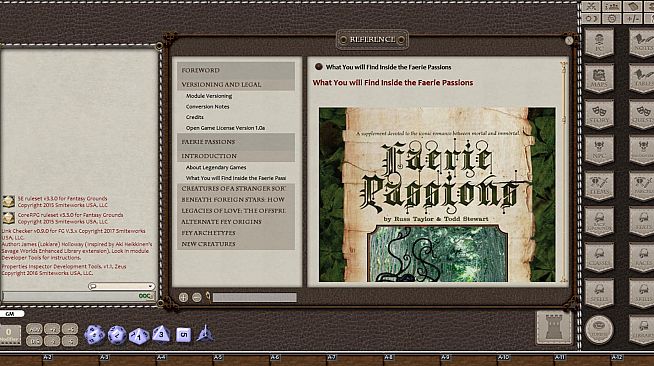This screenshot has height=366, width=654.
Task: Open the party sheet group icon
Action: click(x=612, y=6)
